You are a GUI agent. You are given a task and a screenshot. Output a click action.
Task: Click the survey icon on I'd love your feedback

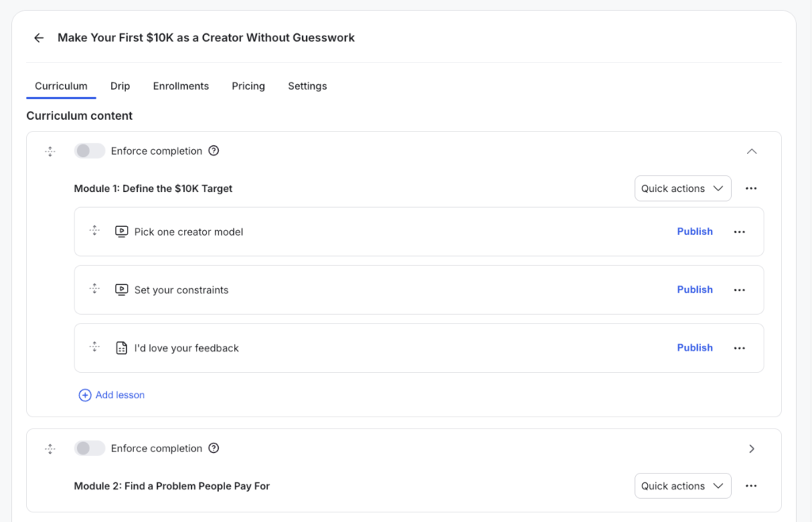click(121, 347)
